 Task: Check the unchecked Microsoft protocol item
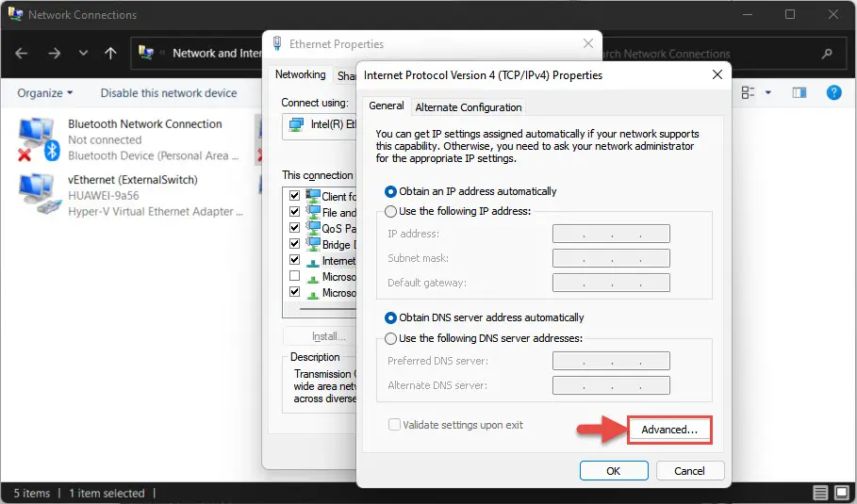[x=294, y=276]
